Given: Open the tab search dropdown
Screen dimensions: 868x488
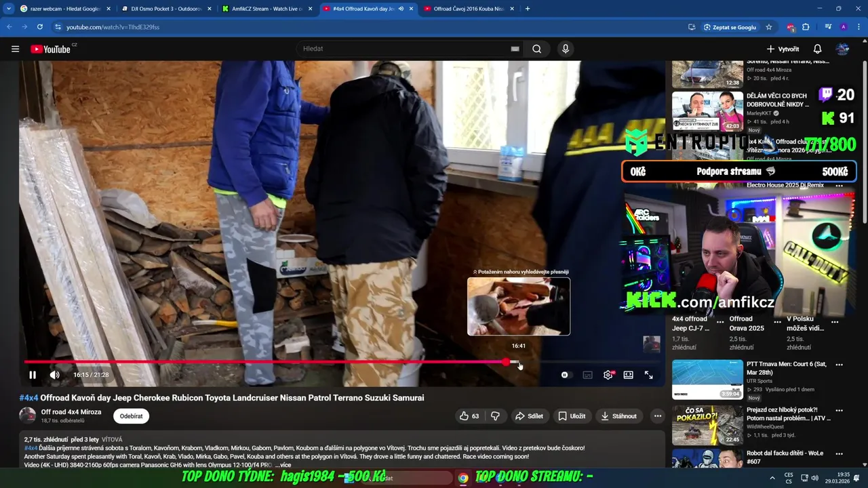Looking at the screenshot, I should 9,9.
